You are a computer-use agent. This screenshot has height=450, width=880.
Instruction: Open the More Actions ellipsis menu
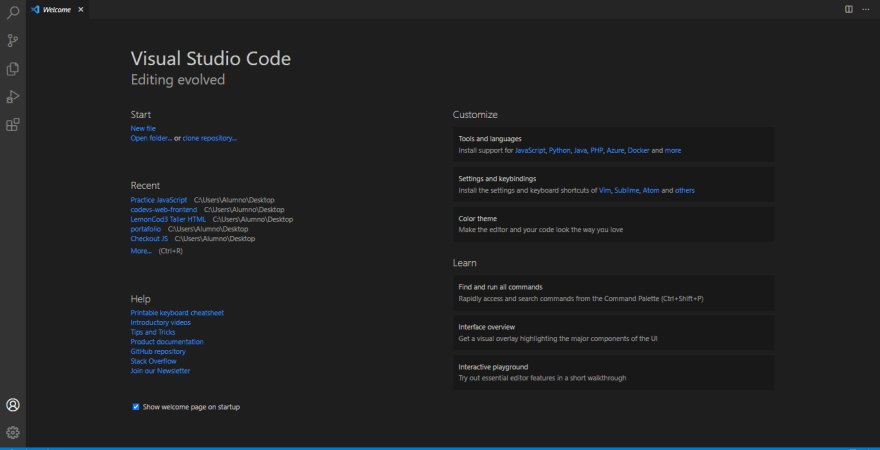(865, 9)
